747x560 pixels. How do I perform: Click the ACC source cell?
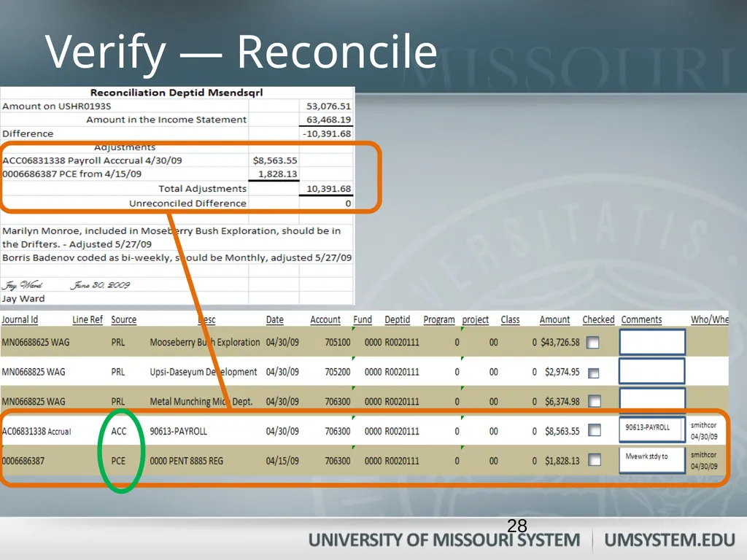point(119,432)
